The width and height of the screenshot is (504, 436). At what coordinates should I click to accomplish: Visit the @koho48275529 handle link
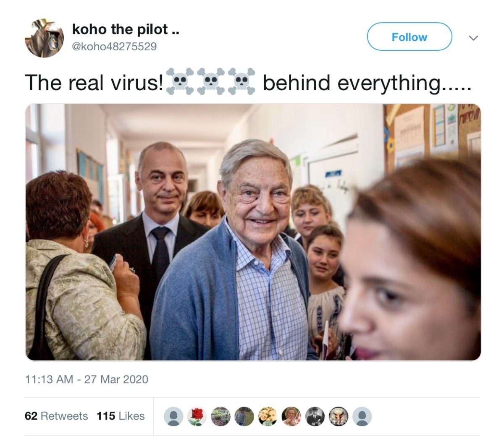coord(114,46)
